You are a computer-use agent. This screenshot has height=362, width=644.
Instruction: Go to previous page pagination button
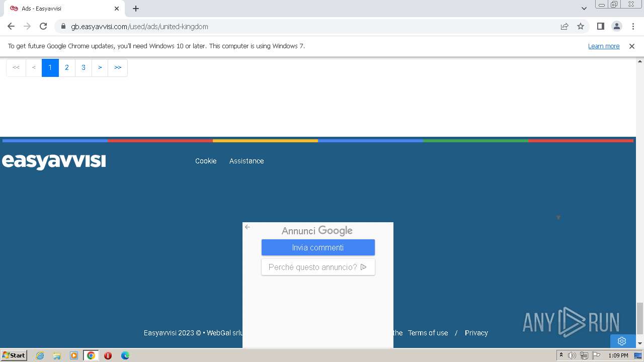point(34,67)
